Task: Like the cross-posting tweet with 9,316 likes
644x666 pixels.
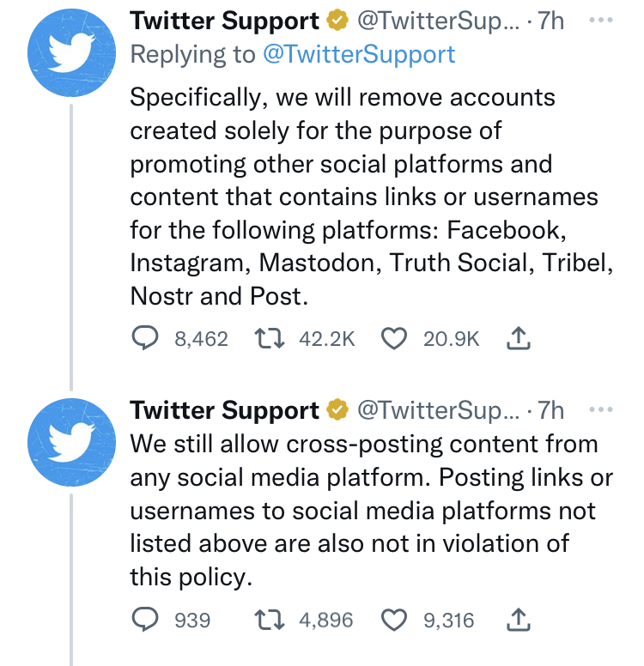Action: [393, 620]
